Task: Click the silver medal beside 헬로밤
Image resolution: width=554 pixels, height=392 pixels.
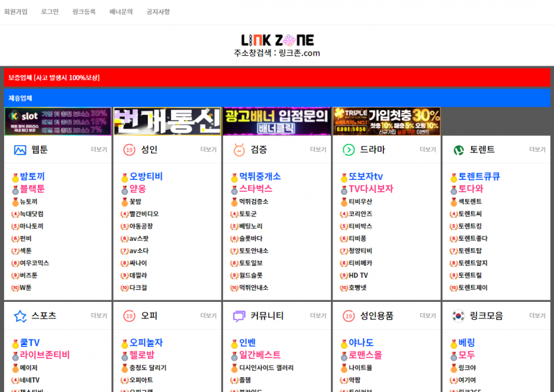Action: (x=125, y=356)
